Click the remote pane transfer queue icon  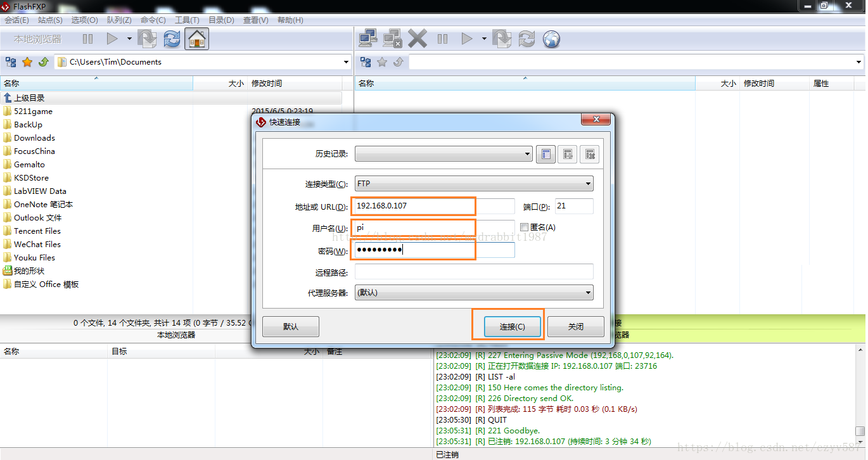502,39
